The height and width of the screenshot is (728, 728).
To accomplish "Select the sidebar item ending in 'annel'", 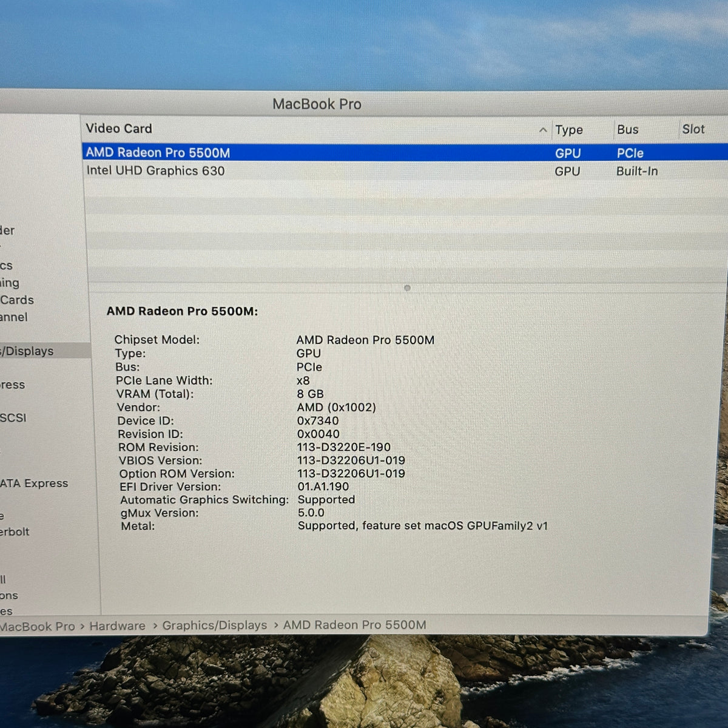I will click(x=14, y=317).
